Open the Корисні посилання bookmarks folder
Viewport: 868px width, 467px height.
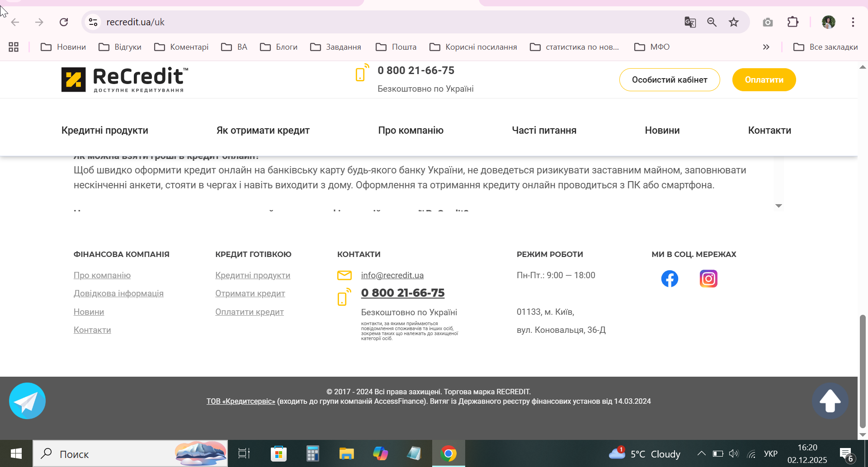(x=473, y=47)
